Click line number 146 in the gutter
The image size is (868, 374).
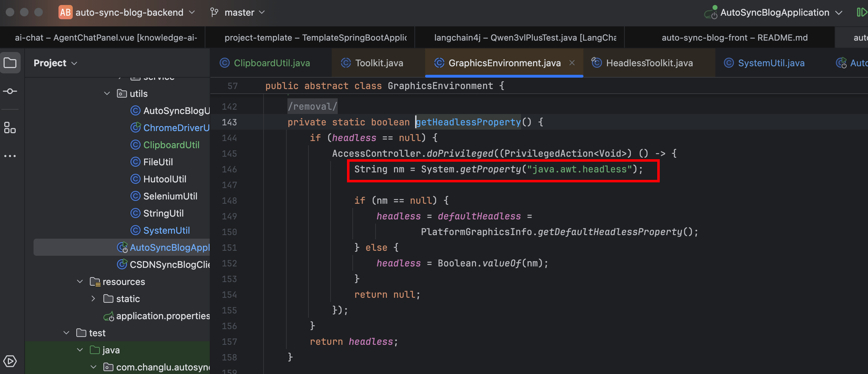tap(229, 169)
